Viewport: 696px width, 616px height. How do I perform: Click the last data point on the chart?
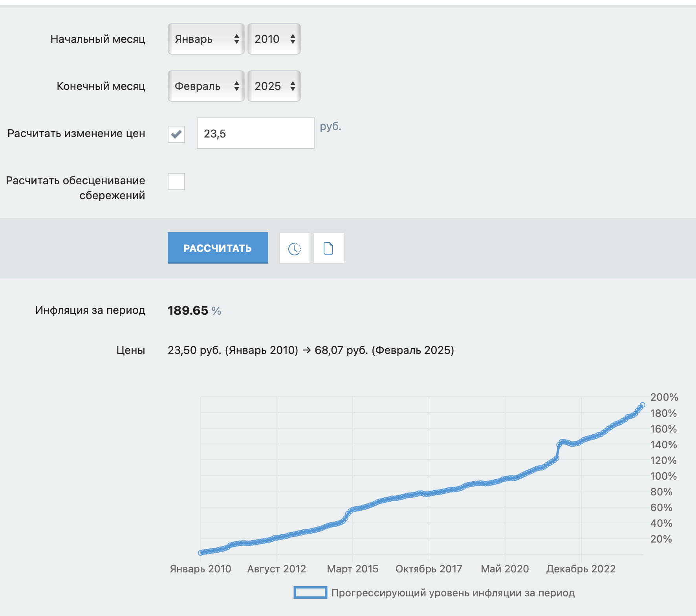coord(642,405)
